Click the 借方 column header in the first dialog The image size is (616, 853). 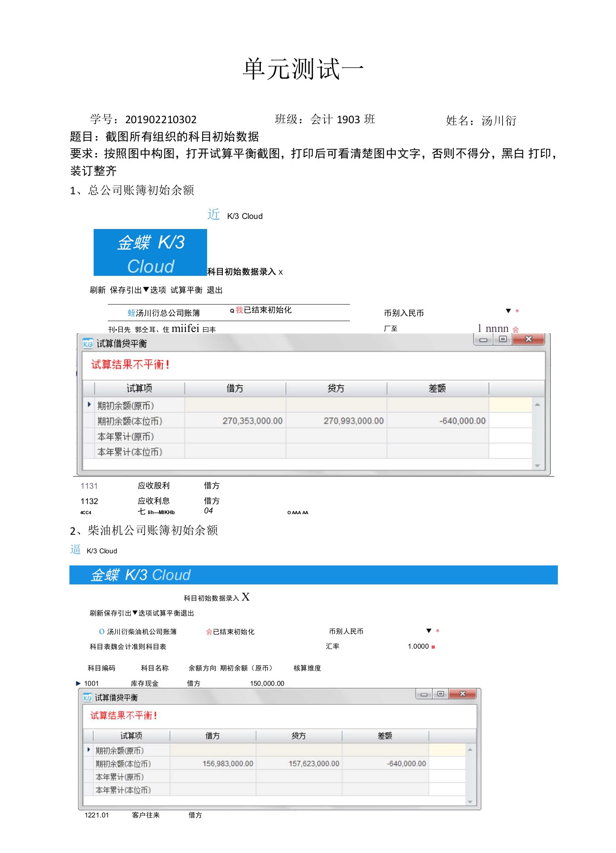[x=235, y=388]
